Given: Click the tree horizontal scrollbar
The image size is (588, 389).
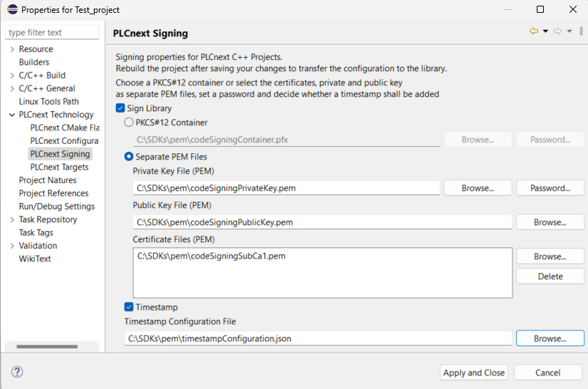Looking at the screenshot, I should [47, 346].
